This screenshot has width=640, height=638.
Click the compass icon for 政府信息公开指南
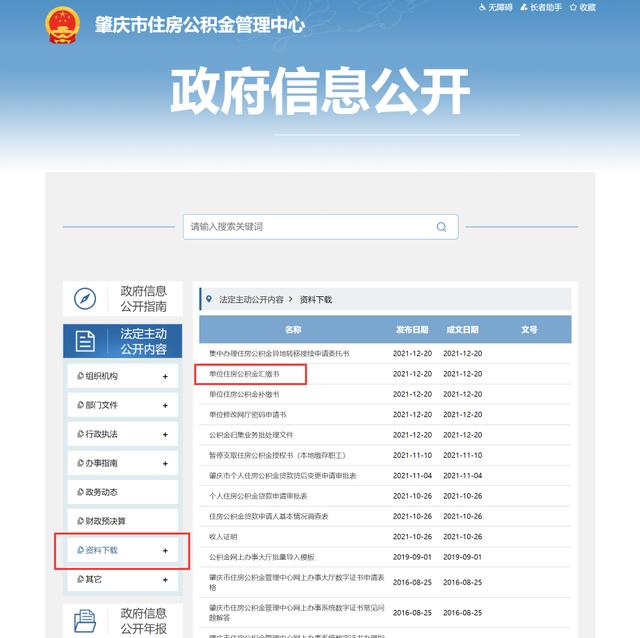coord(85,298)
